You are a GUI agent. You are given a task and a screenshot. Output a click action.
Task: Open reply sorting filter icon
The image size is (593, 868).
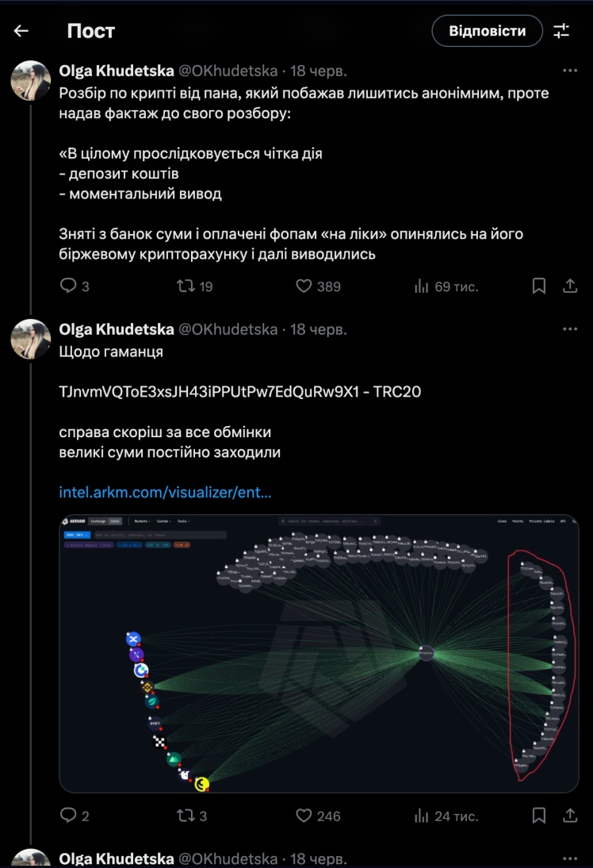click(x=561, y=31)
